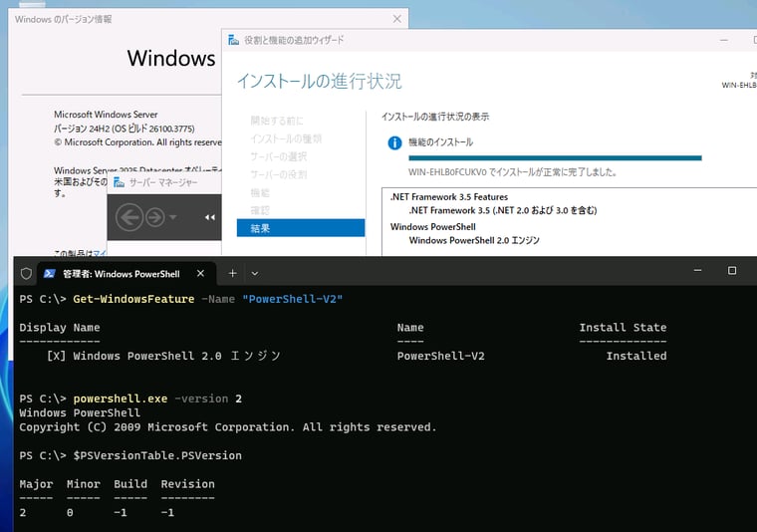Select the インストールの種類 wizard step

coord(286,138)
